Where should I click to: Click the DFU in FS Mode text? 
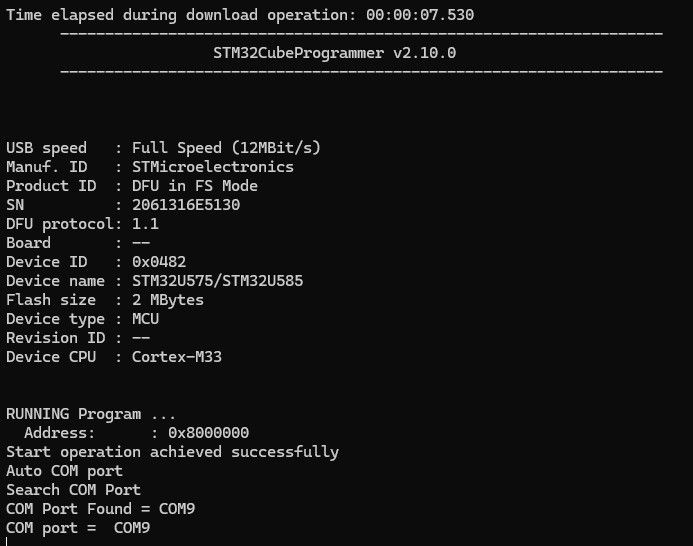click(x=194, y=186)
